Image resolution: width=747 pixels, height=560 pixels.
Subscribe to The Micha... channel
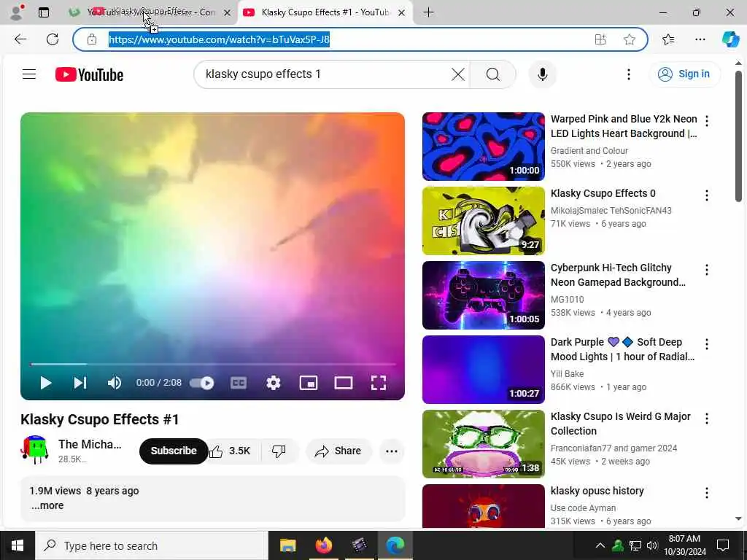(174, 451)
